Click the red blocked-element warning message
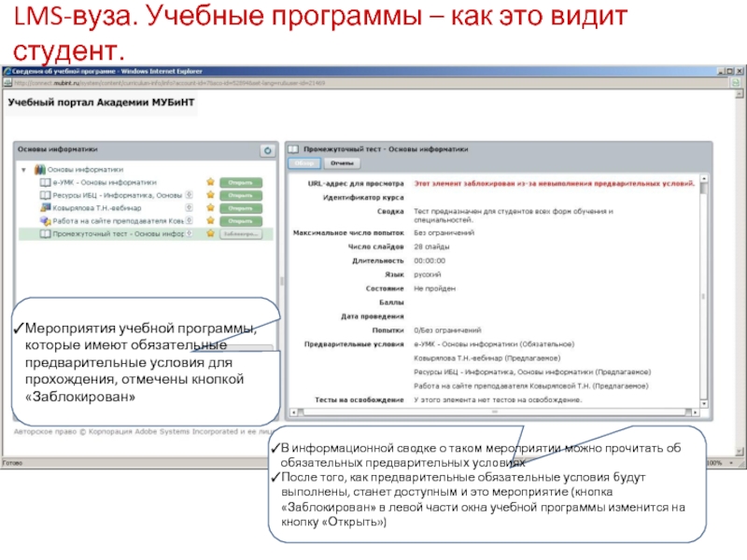 [x=554, y=183]
